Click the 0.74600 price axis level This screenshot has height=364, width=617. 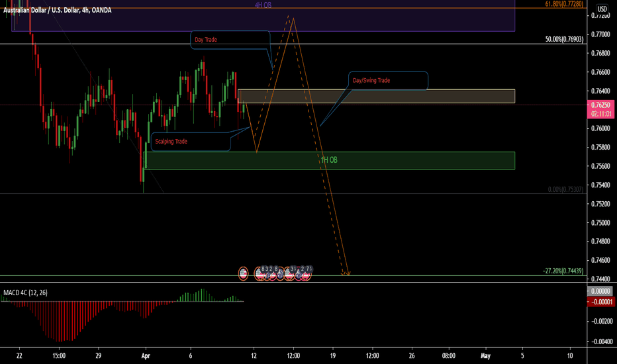(x=600, y=260)
